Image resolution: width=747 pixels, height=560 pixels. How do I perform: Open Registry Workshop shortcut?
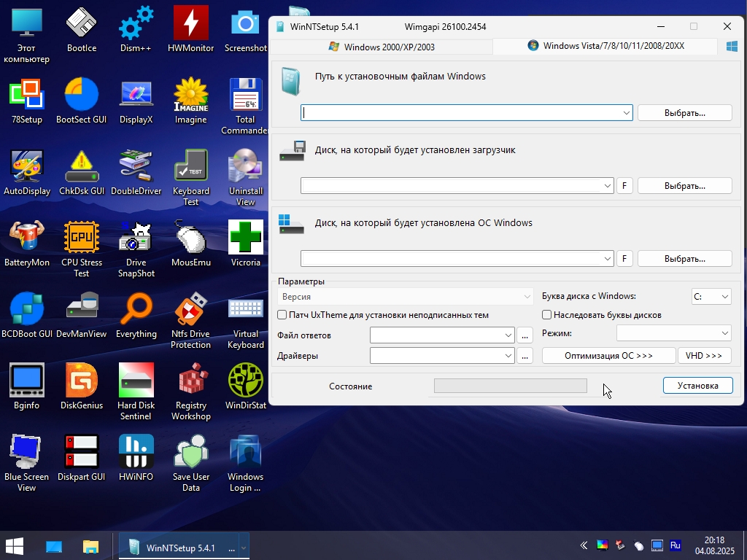pos(190,392)
